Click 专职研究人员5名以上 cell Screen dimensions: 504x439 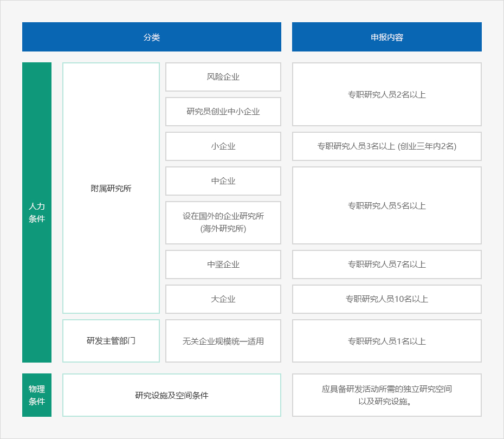pyautogui.click(x=387, y=205)
